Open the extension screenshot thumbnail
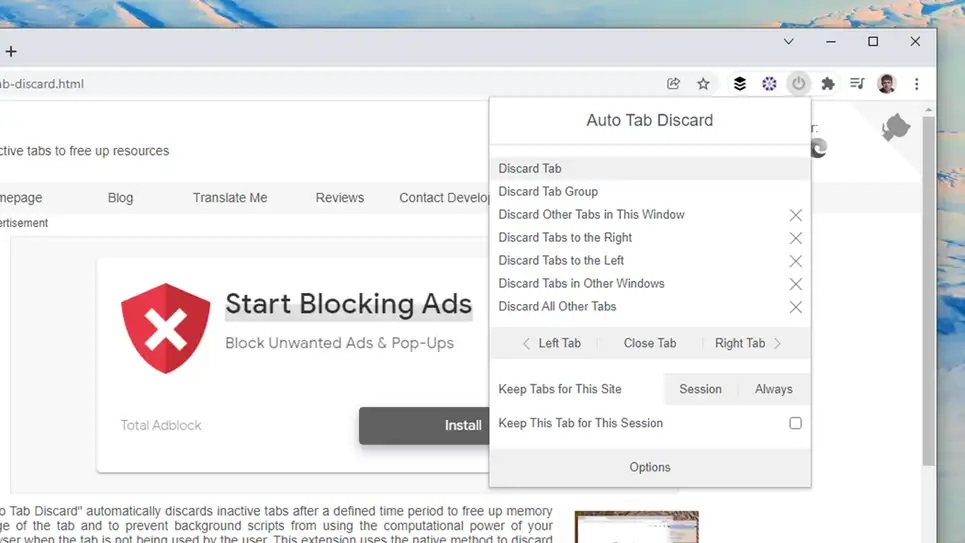Viewport: 965px width, 543px height. pos(636,527)
